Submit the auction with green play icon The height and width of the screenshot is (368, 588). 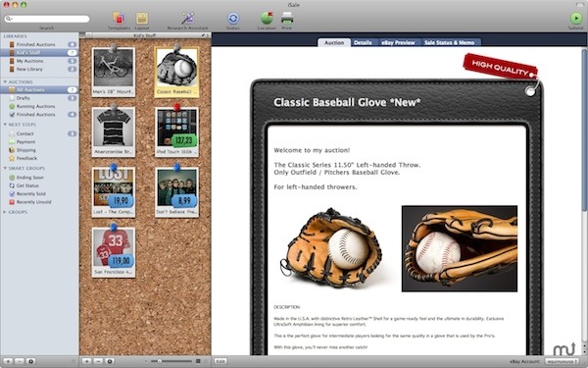(575, 18)
